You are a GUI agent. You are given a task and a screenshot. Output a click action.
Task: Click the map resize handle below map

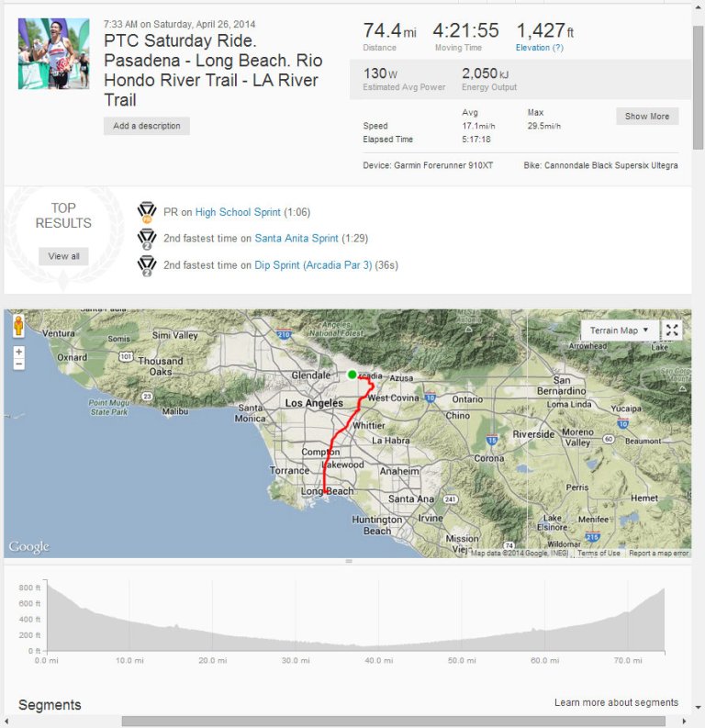(x=348, y=561)
